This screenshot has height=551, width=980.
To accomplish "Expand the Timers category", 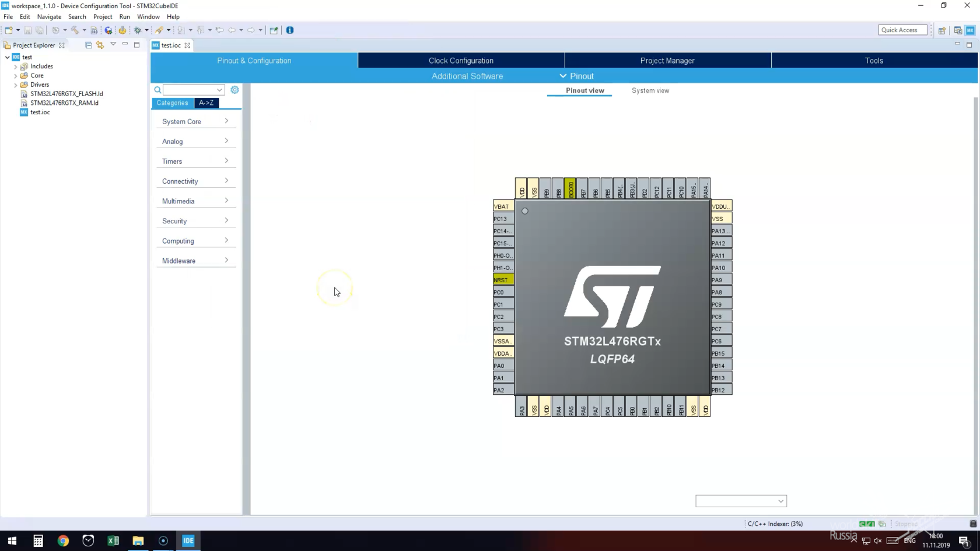I will [x=195, y=161].
